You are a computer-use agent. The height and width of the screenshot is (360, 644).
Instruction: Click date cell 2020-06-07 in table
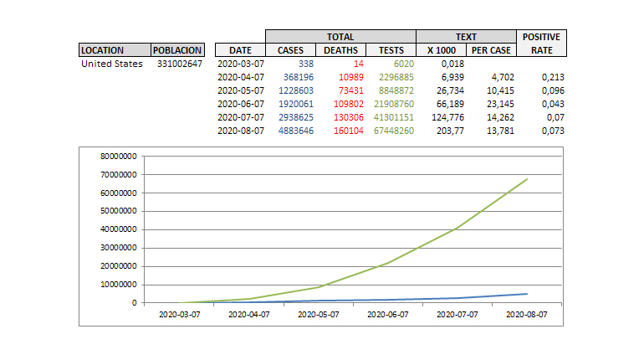(x=241, y=104)
